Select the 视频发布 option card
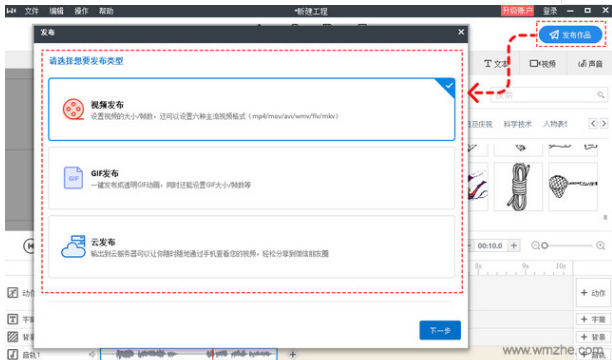This screenshot has height=360, width=612. tap(252, 109)
